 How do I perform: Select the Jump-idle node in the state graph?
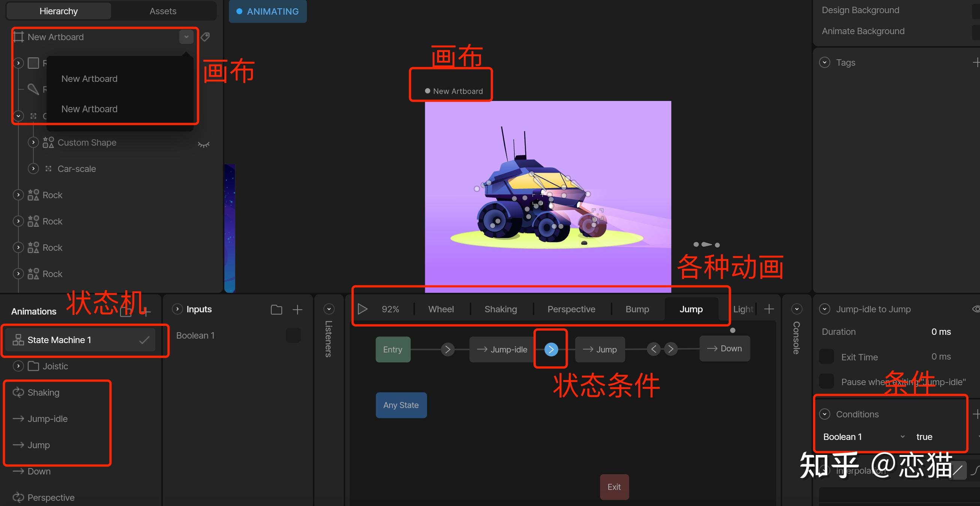coord(502,349)
